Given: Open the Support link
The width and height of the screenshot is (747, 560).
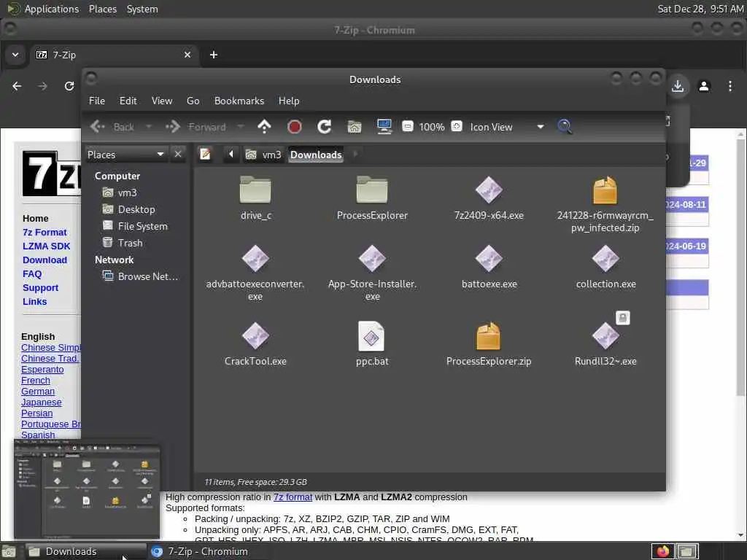Looking at the screenshot, I should click(41, 287).
